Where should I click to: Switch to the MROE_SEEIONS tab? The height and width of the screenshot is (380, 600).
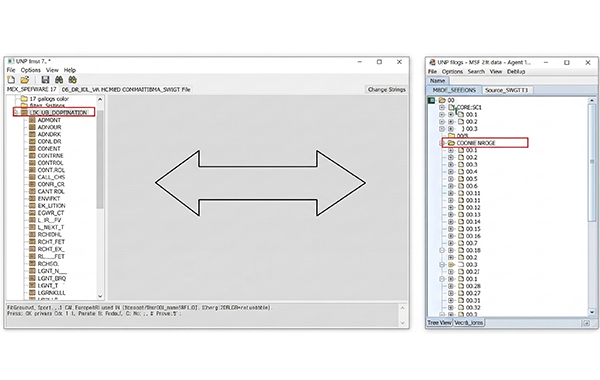coord(454,90)
